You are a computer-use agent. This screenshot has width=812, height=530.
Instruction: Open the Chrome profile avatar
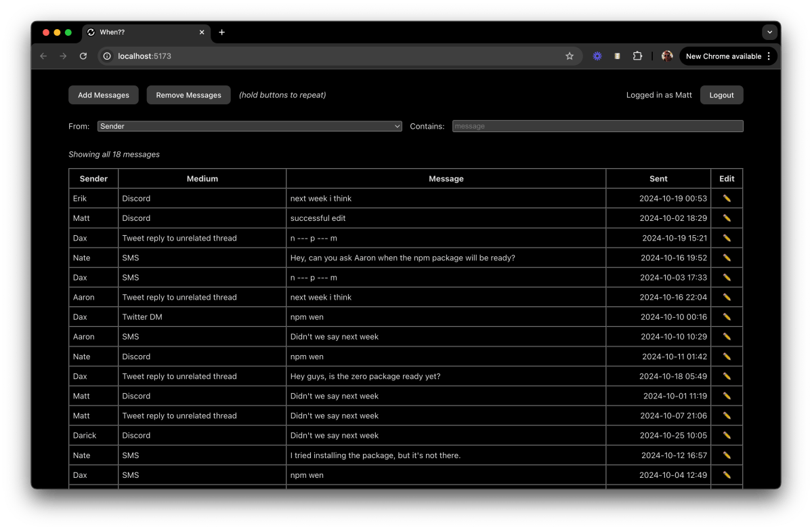coord(667,56)
